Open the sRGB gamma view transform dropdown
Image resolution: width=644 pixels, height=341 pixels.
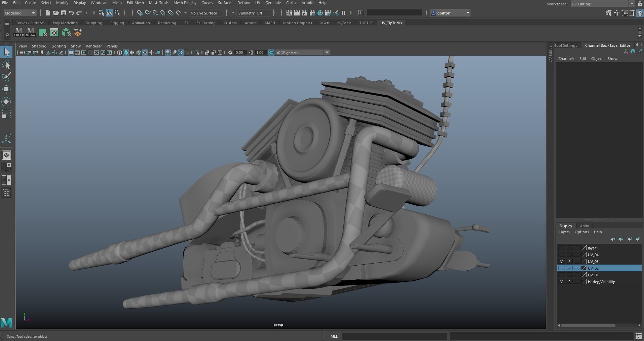tap(303, 53)
